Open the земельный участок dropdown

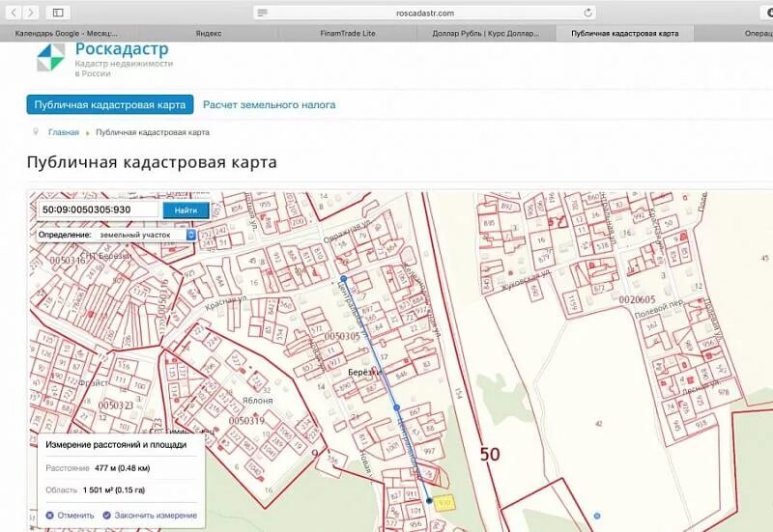pyautogui.click(x=146, y=235)
